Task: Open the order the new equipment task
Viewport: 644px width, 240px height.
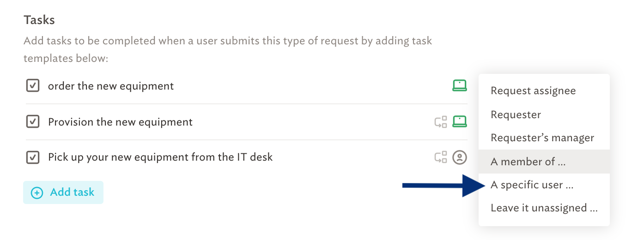Action: [111, 86]
